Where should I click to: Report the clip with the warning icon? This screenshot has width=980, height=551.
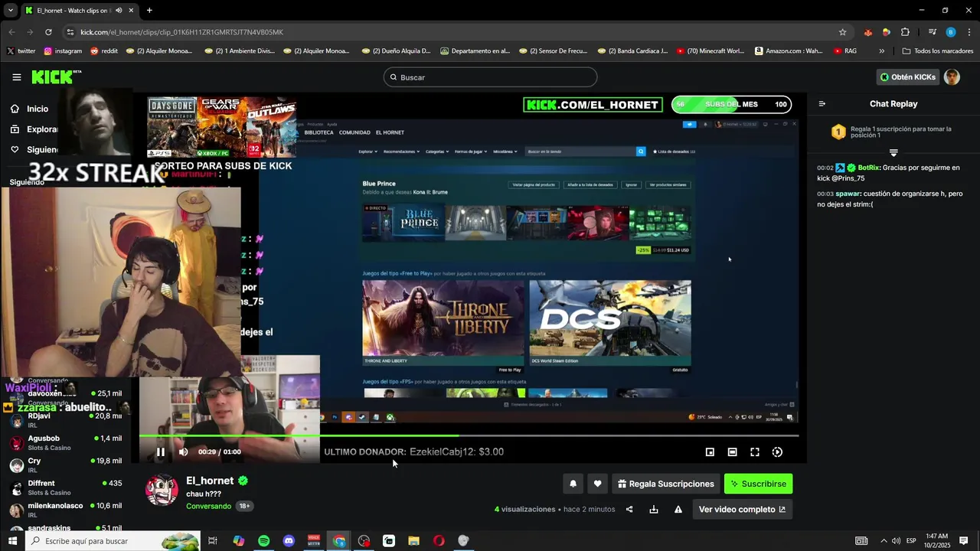pos(678,510)
